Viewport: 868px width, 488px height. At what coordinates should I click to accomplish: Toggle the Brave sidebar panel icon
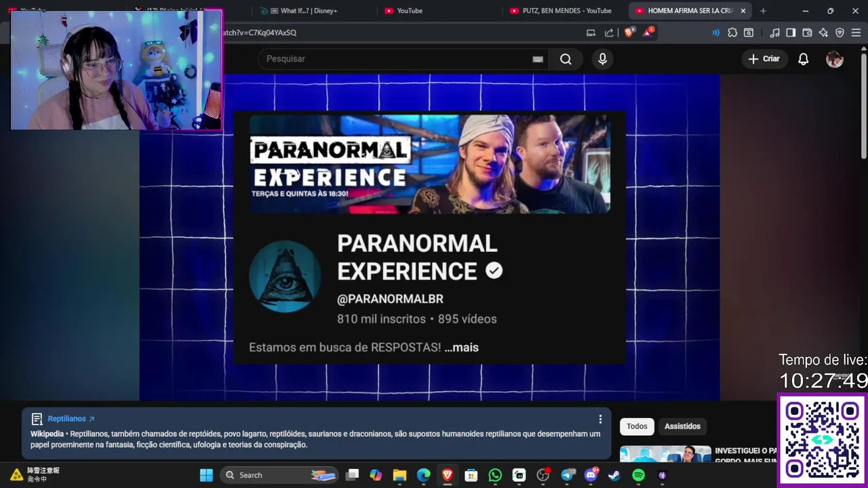[x=791, y=33]
